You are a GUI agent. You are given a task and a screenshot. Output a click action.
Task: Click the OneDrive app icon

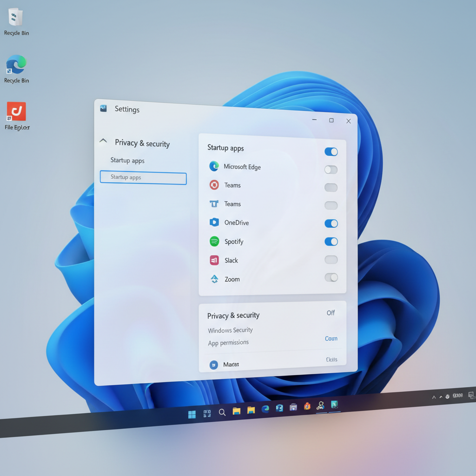(x=214, y=222)
